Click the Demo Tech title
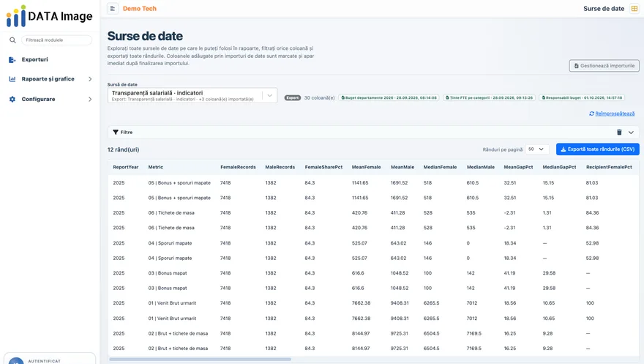Viewport: 644px width, 364px height. point(140,8)
